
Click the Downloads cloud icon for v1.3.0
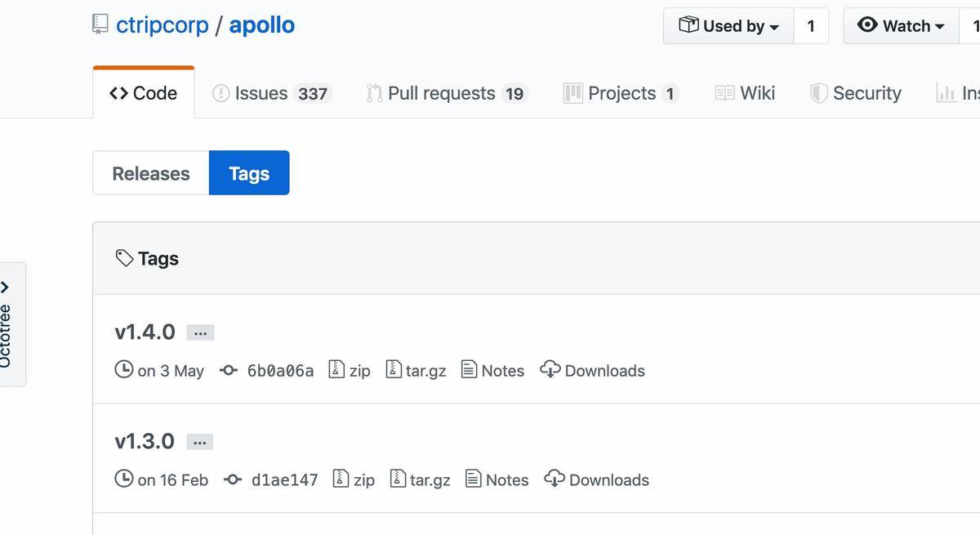point(556,479)
